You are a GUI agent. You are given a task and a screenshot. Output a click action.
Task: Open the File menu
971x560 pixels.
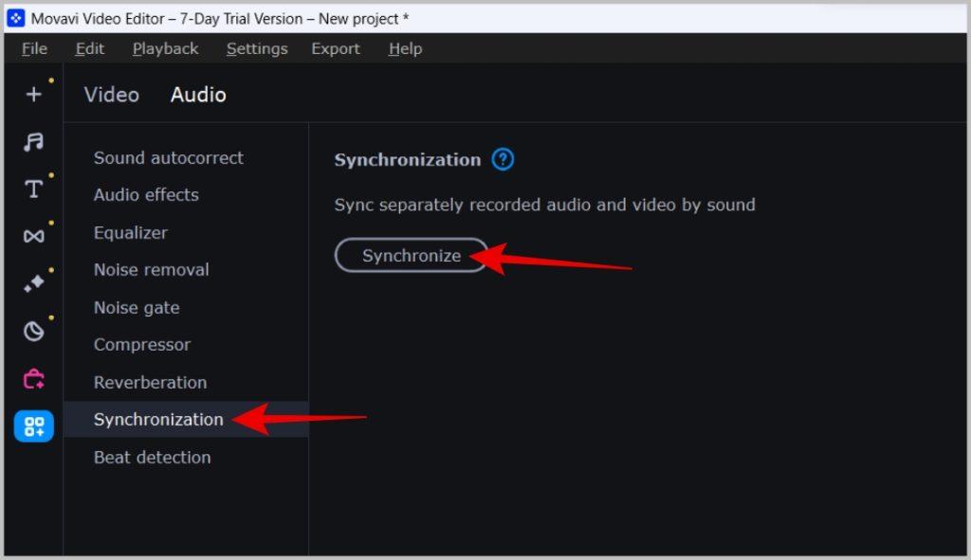(34, 48)
